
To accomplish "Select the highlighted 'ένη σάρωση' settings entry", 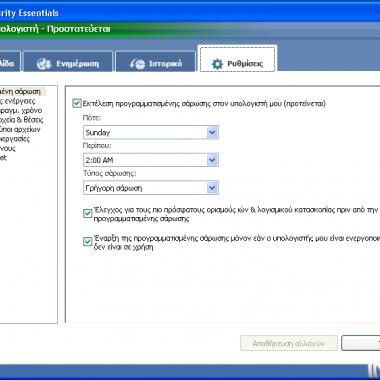I will tap(22, 91).
